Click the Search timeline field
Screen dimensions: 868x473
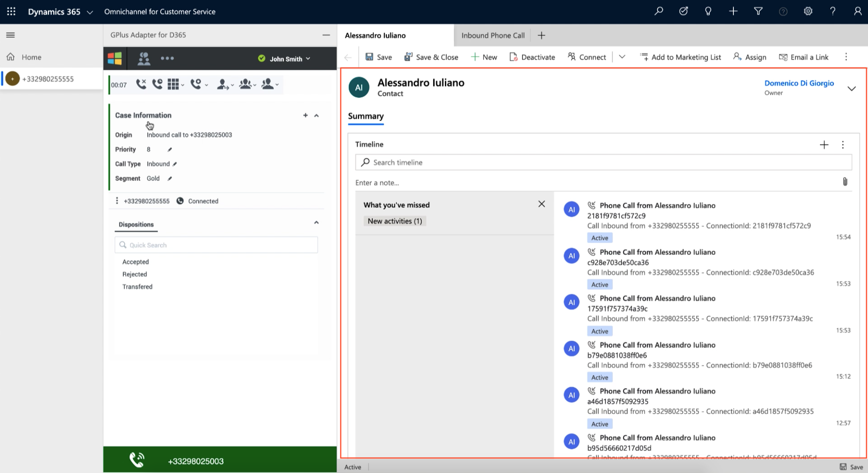pyautogui.click(x=603, y=163)
